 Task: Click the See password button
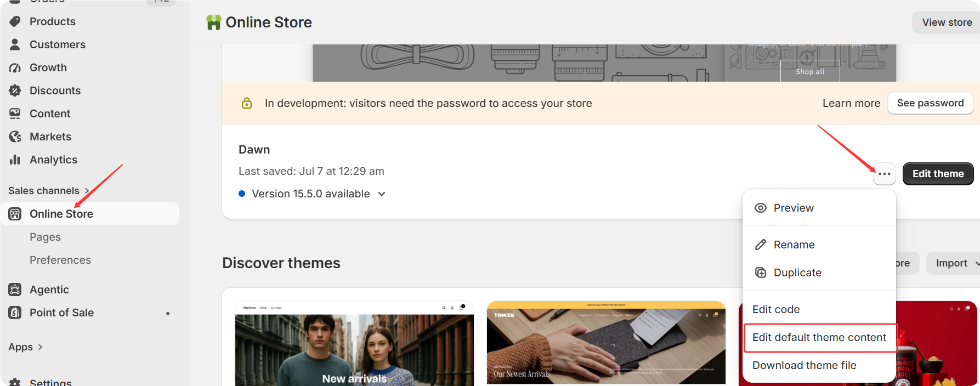pyautogui.click(x=930, y=103)
